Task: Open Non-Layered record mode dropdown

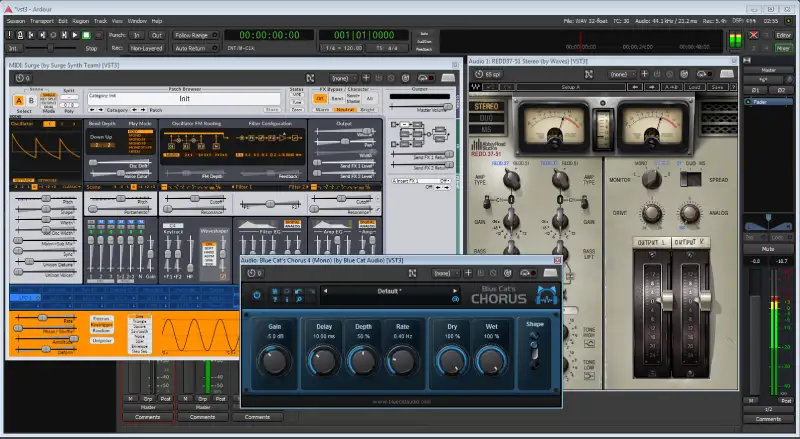Action: click(146, 48)
